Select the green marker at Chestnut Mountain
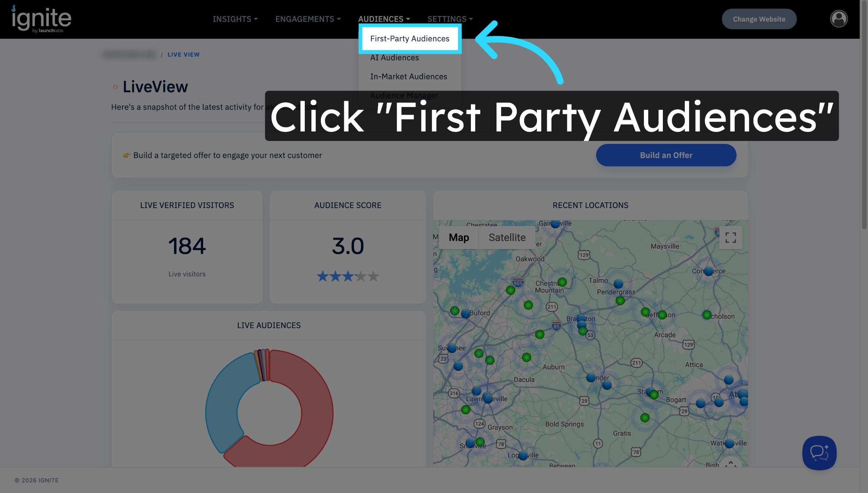868x493 pixels. (562, 282)
